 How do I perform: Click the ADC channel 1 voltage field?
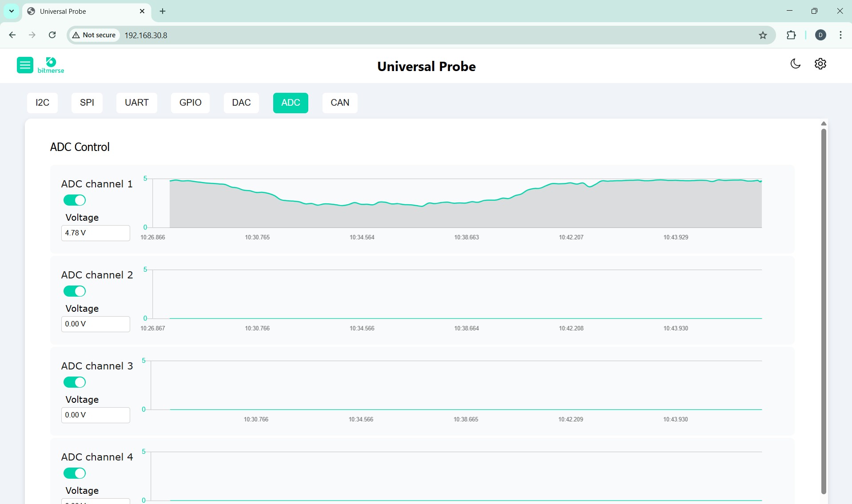click(x=96, y=233)
